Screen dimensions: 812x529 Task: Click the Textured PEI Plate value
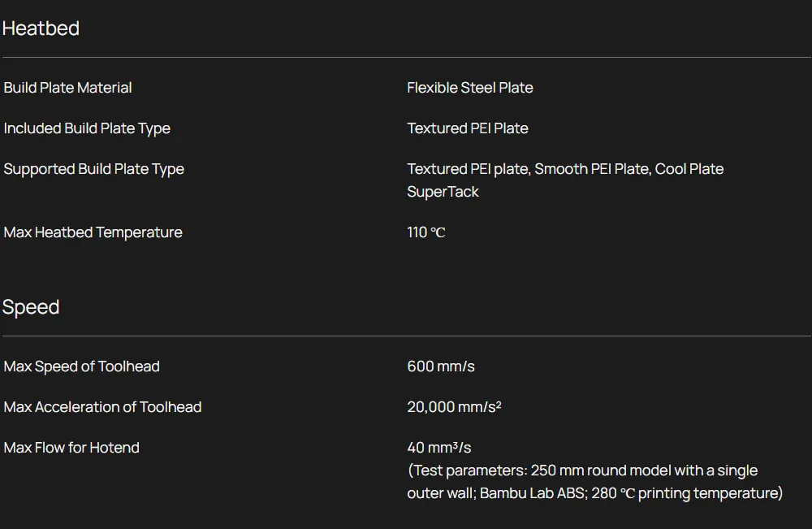click(468, 128)
